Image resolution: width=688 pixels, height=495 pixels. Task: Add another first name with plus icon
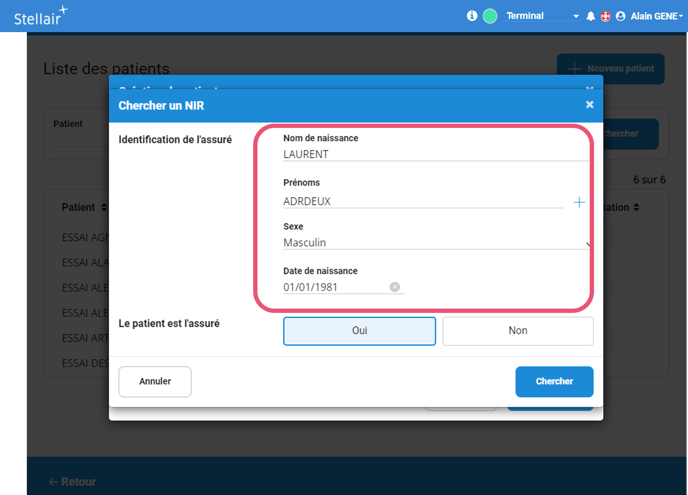[579, 202]
